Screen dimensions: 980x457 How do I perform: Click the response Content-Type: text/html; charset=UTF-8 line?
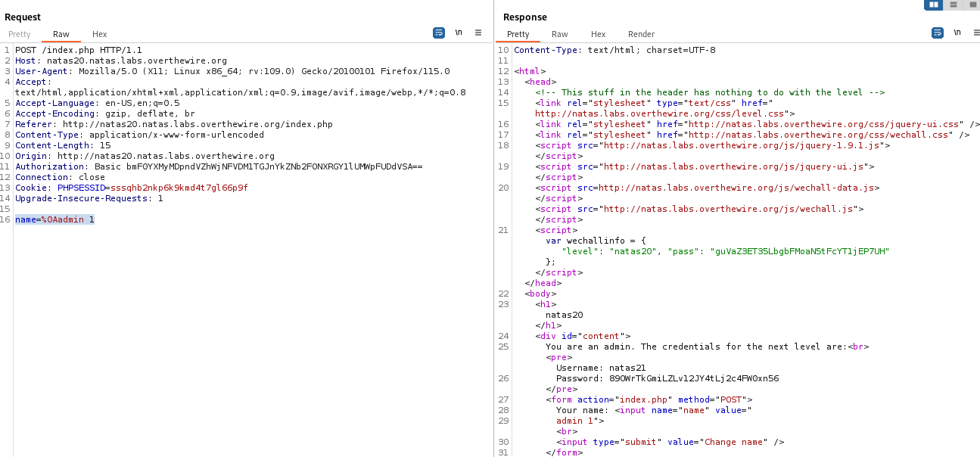(614, 50)
